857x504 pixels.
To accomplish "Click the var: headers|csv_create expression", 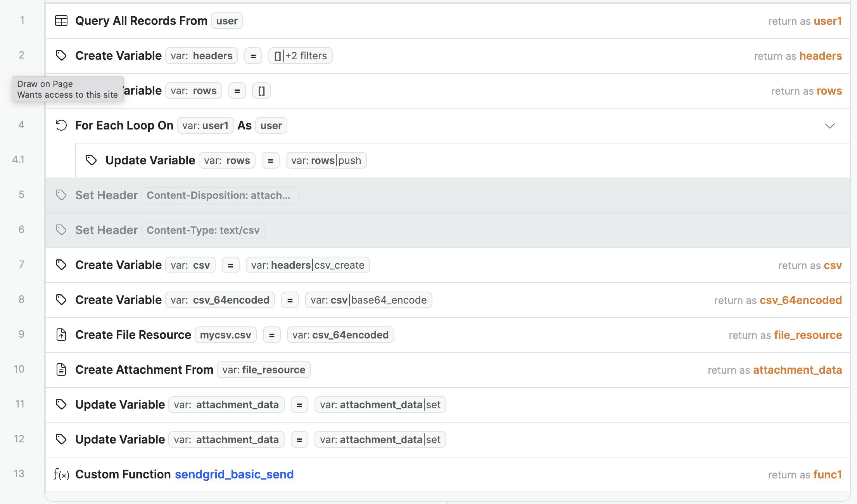I will coord(308,265).
